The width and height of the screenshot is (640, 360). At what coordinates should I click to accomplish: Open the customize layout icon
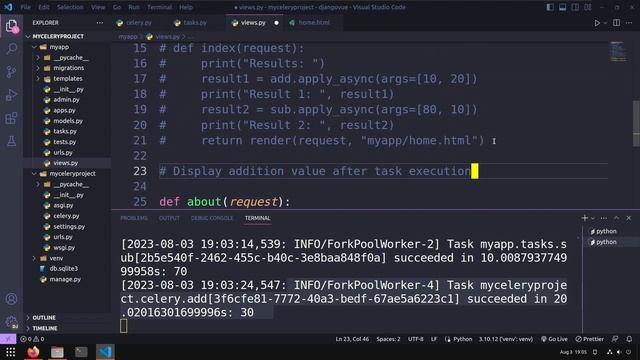(588, 7)
